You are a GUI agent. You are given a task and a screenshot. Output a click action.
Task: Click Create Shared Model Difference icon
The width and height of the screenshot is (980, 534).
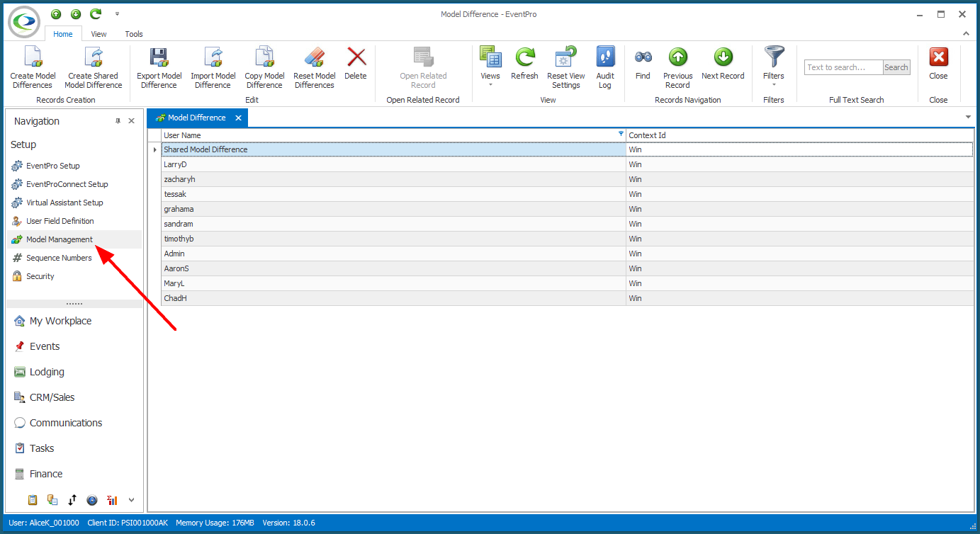94,57
